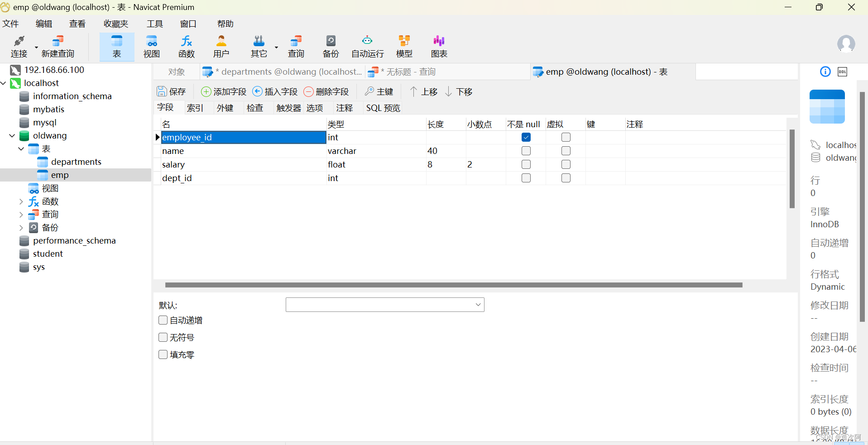This screenshot has height=445, width=868.
Task: Enable Not null for name field
Action: 526,151
